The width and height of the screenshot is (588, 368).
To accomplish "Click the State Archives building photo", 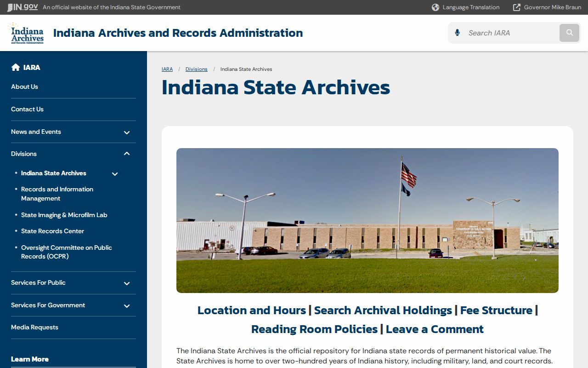I will pyautogui.click(x=367, y=220).
